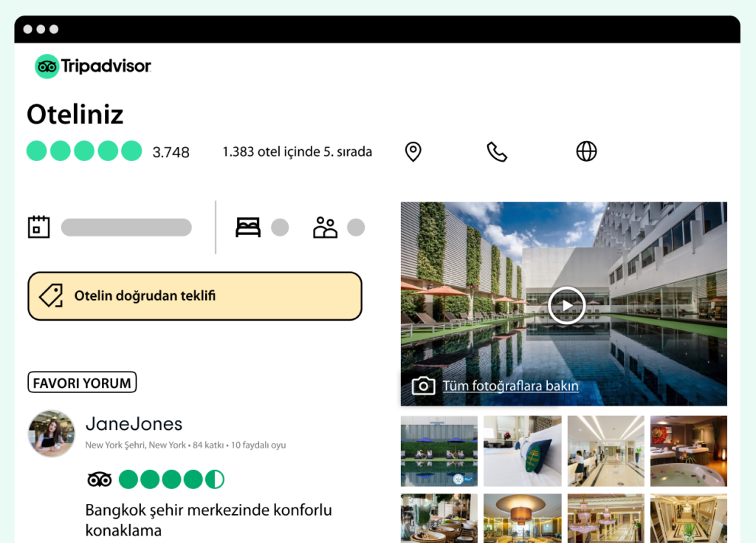
Task: Click 'Otelin doğrudan teklifi' button
Action: coord(195,296)
